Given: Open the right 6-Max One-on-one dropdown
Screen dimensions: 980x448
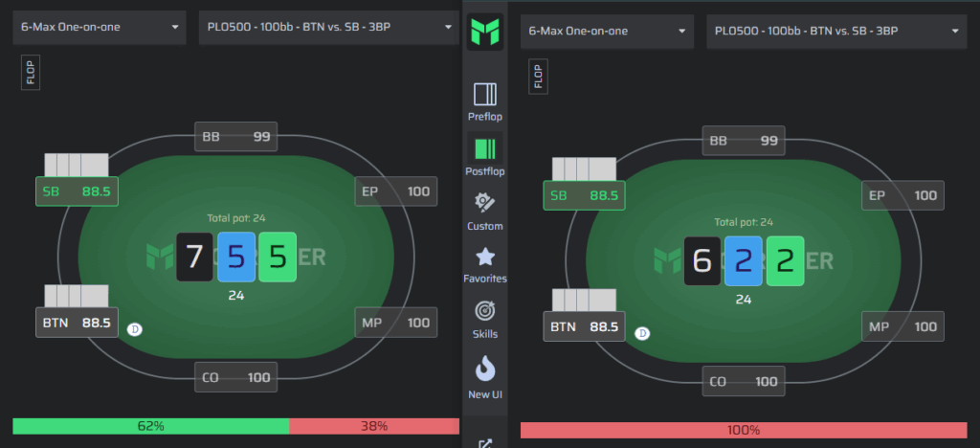Looking at the screenshot, I should 607,32.
